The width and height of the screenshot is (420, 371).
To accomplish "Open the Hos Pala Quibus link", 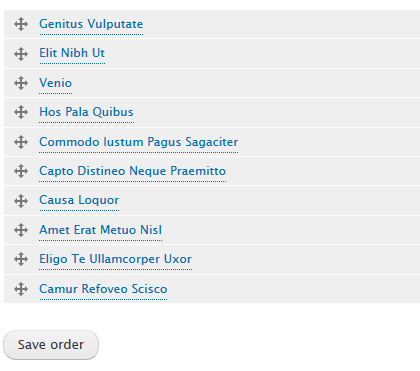I will coord(86,112).
